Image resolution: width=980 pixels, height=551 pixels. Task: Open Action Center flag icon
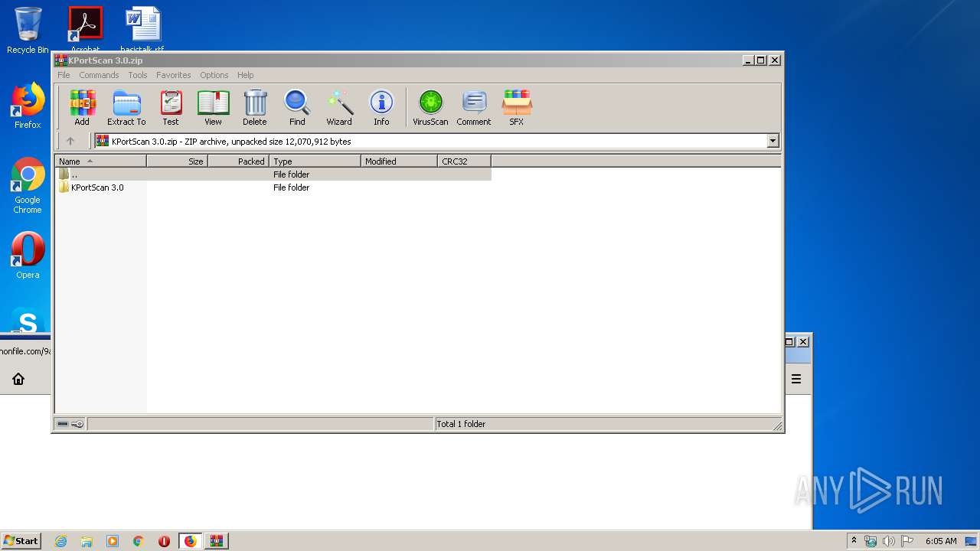pyautogui.click(x=906, y=541)
